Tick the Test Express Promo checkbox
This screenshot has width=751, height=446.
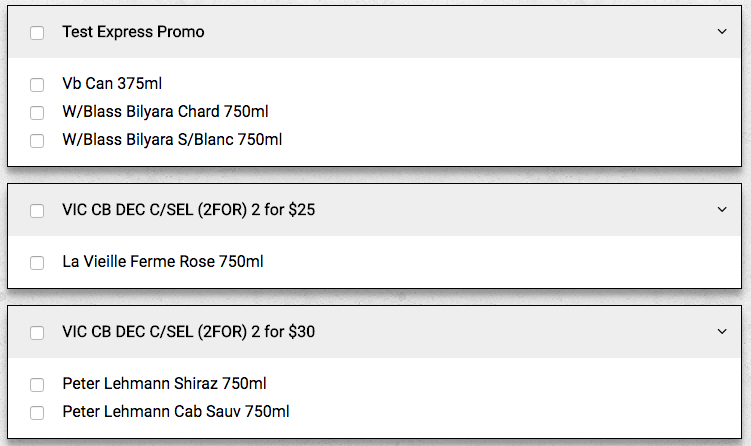coord(37,33)
